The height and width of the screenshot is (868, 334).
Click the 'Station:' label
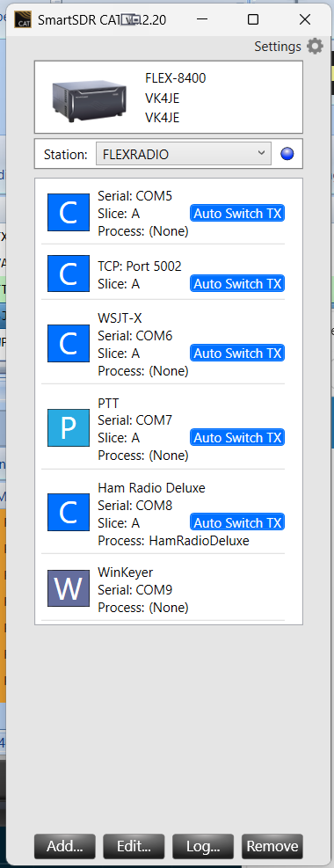tap(66, 155)
